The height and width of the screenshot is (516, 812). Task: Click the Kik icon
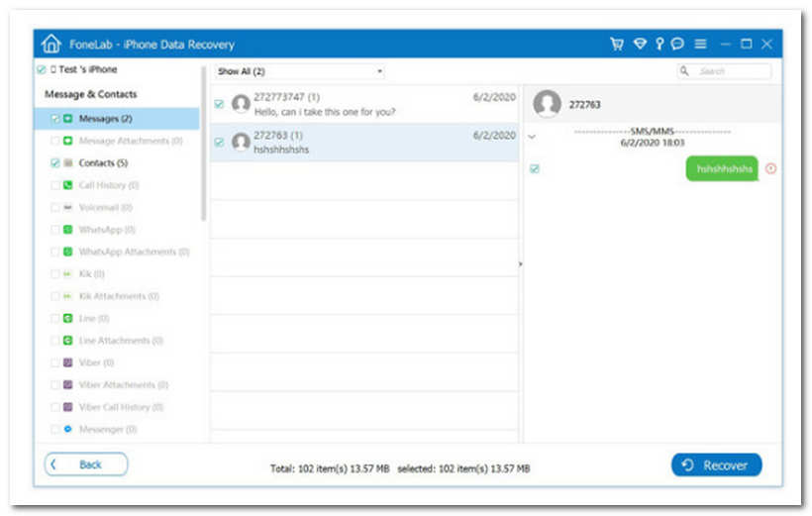click(68, 273)
